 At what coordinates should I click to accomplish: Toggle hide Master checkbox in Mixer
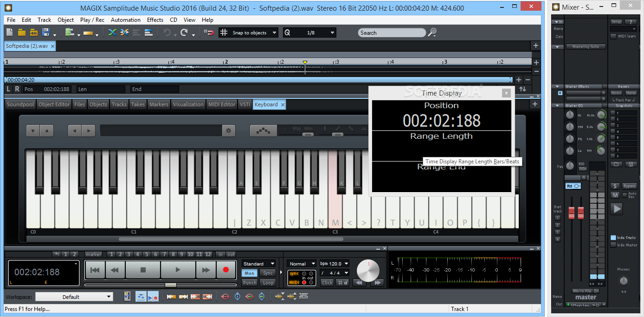(x=613, y=245)
